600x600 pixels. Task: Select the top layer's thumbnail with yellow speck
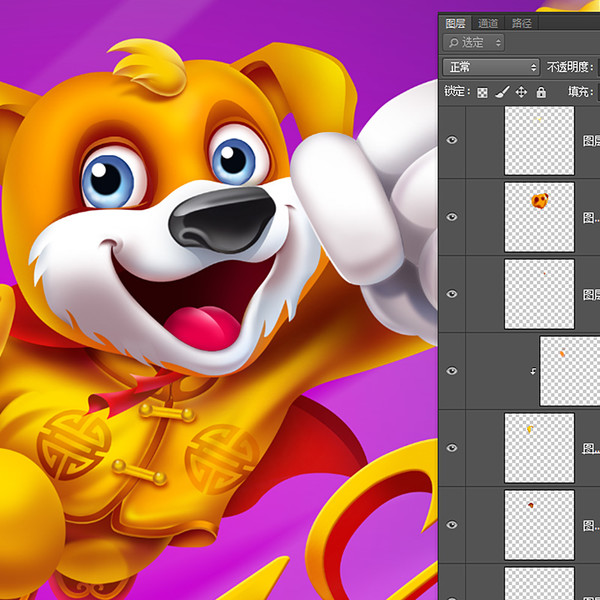[x=539, y=140]
